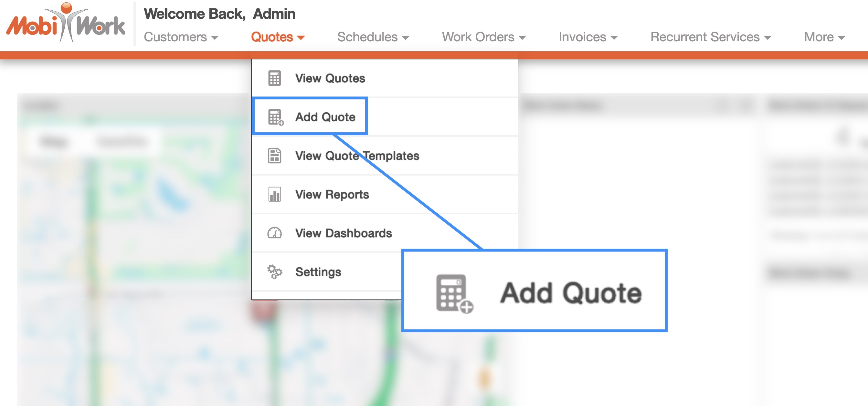The width and height of the screenshot is (868, 406).
Task: Click the MobiWork logo
Action: 66,24
